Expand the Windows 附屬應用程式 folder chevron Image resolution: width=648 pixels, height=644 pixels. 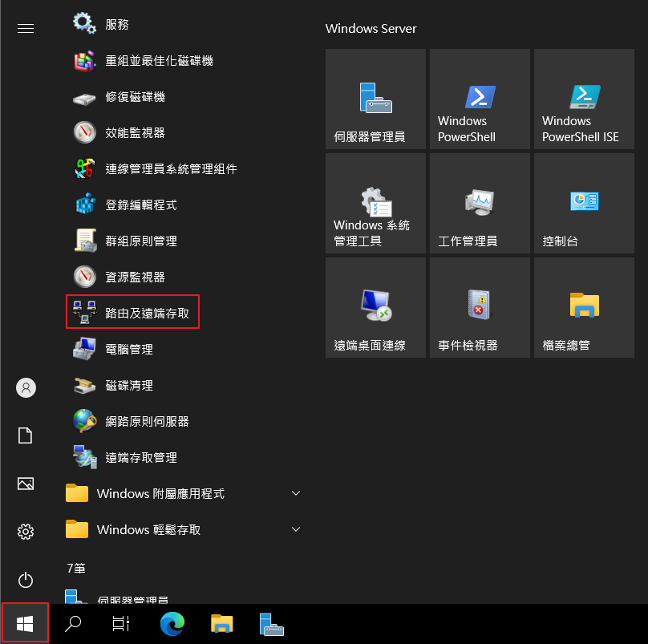pyautogui.click(x=295, y=493)
